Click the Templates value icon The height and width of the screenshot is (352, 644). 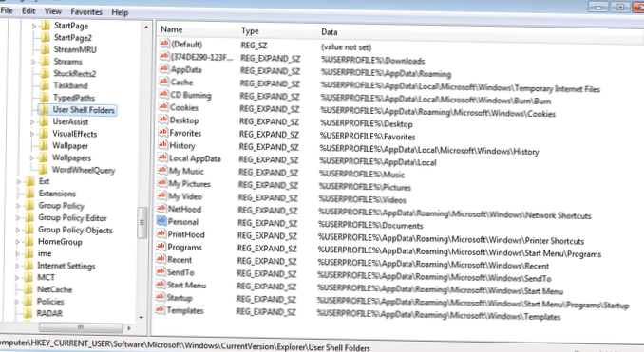tap(160, 309)
